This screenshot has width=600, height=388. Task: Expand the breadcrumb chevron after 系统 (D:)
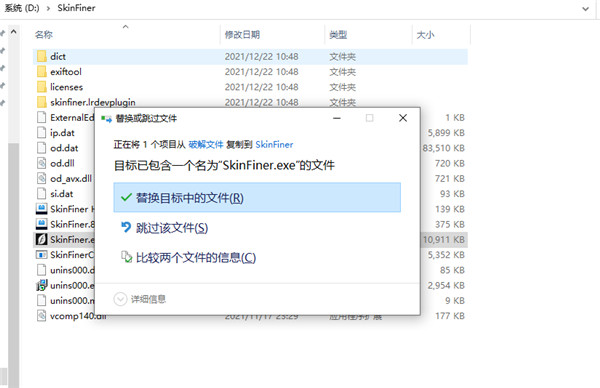point(48,8)
